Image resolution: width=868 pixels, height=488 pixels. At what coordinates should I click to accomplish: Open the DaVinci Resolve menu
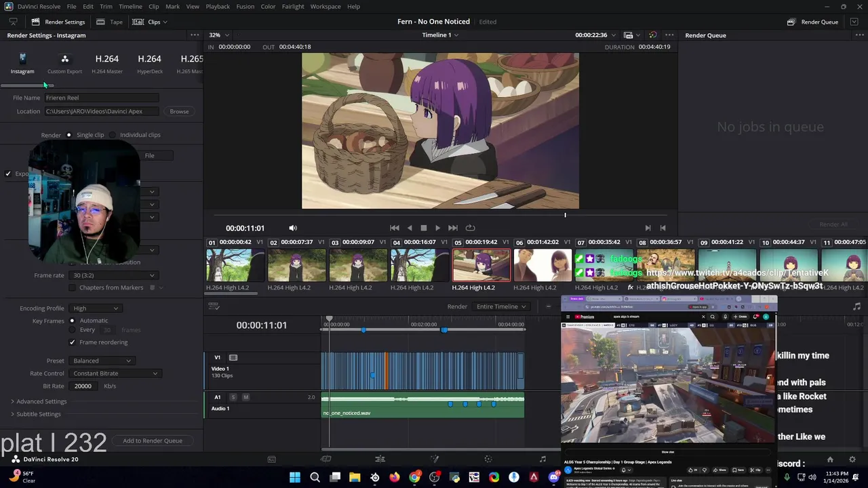pyautogui.click(x=39, y=6)
